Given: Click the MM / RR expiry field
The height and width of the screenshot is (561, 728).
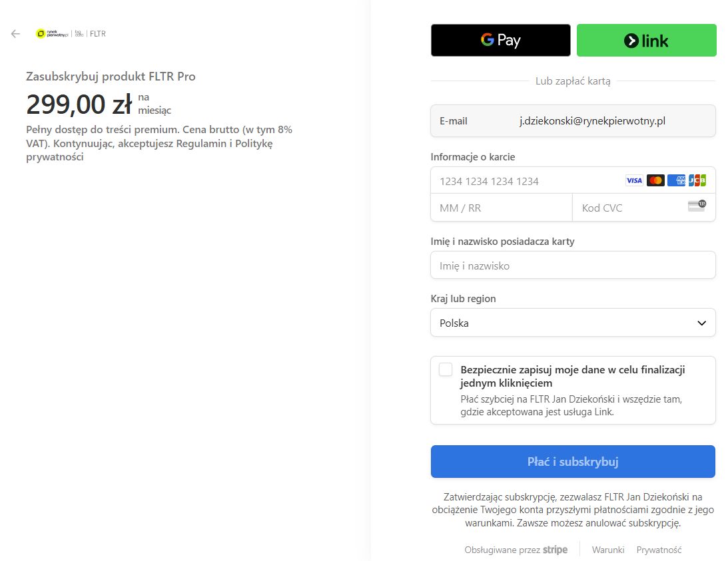Looking at the screenshot, I should (x=501, y=208).
